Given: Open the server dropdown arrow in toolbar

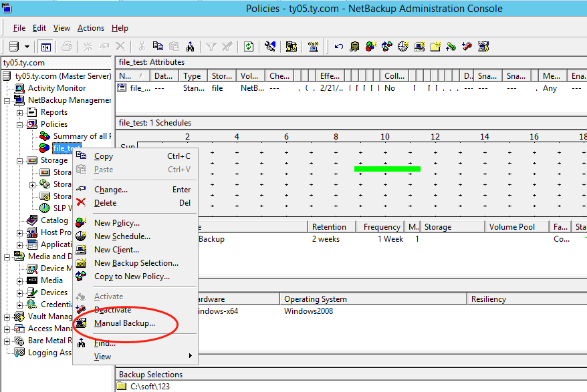Looking at the screenshot, I should 27,47.
